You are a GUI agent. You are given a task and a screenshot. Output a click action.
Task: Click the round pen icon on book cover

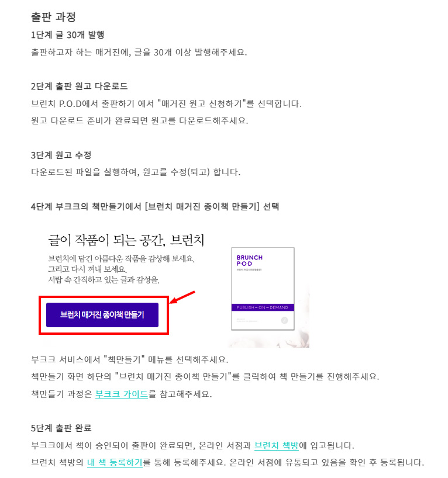pyautogui.click(x=284, y=320)
